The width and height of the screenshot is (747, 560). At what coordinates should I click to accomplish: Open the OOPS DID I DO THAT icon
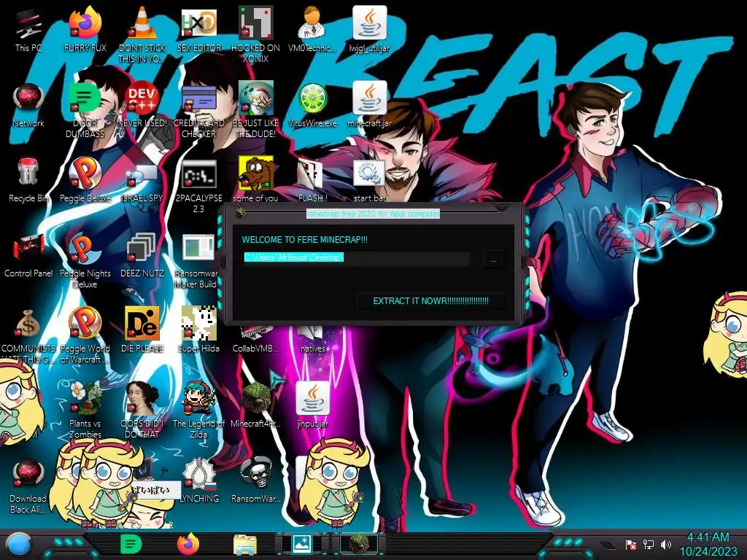pos(142,411)
